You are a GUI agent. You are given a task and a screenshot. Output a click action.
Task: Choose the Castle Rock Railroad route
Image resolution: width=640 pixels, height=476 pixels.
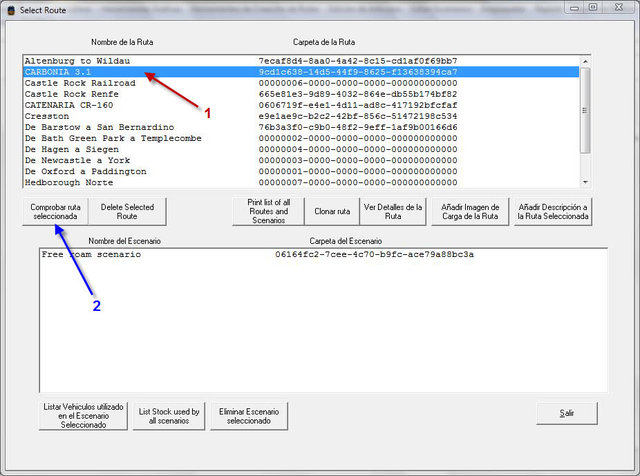point(79,83)
